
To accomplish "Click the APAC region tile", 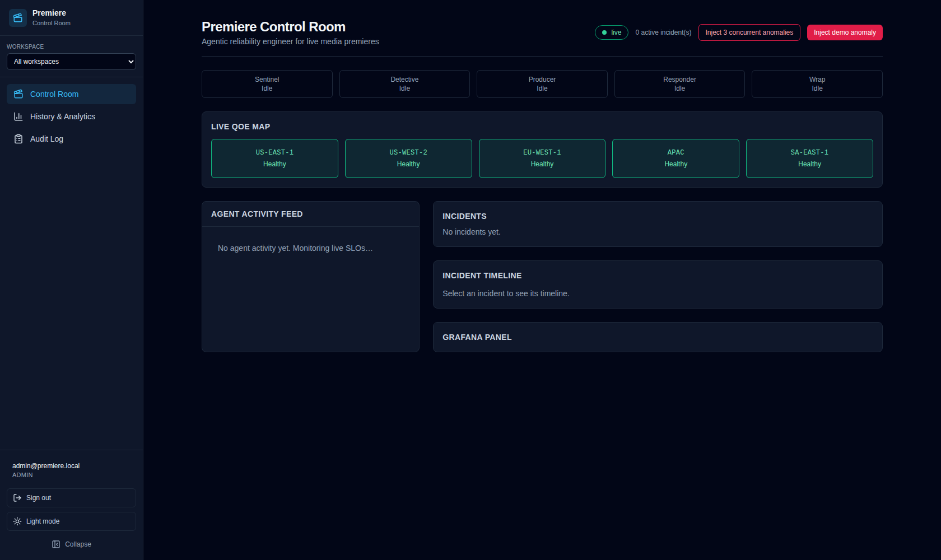I will point(676,158).
